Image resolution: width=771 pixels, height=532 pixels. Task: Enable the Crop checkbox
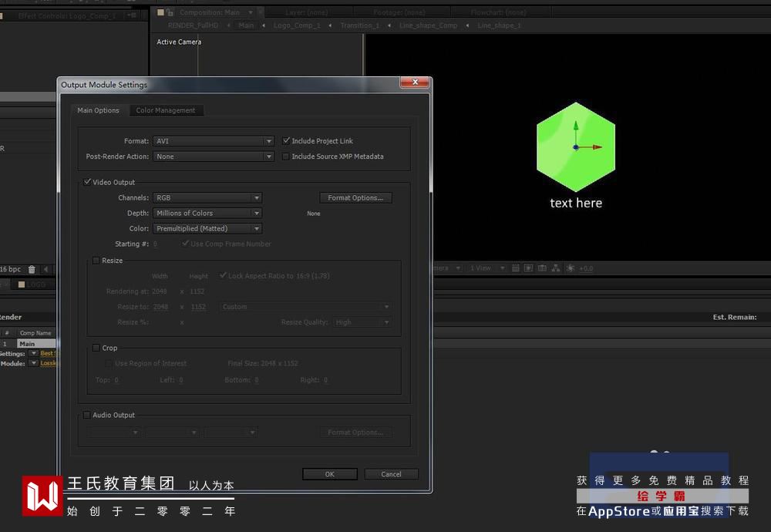(x=96, y=348)
